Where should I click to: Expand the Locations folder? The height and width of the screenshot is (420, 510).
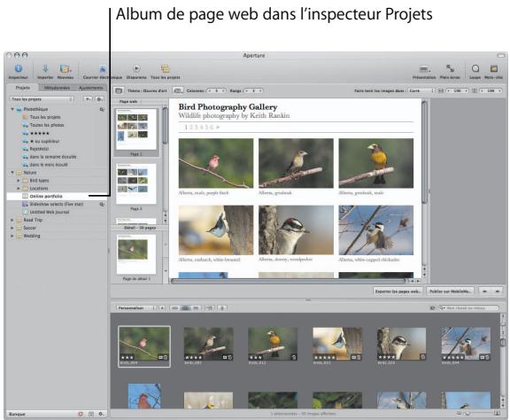pos(19,188)
